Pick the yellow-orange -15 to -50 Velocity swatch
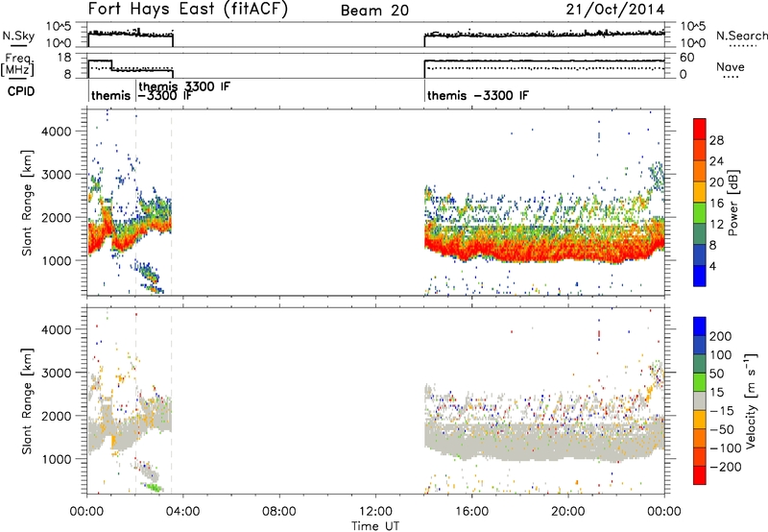 700,420
